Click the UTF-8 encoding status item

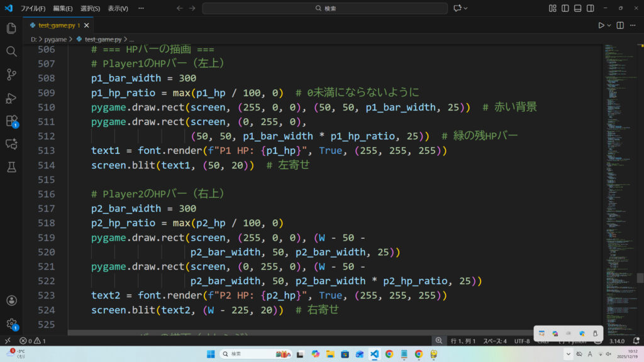pos(522,341)
